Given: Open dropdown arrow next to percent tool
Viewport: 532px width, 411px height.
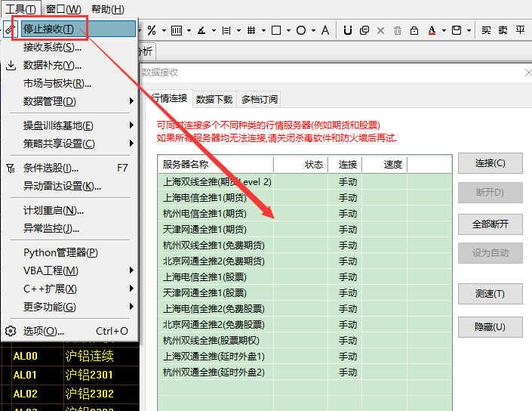Looking at the screenshot, I should click(x=164, y=30).
